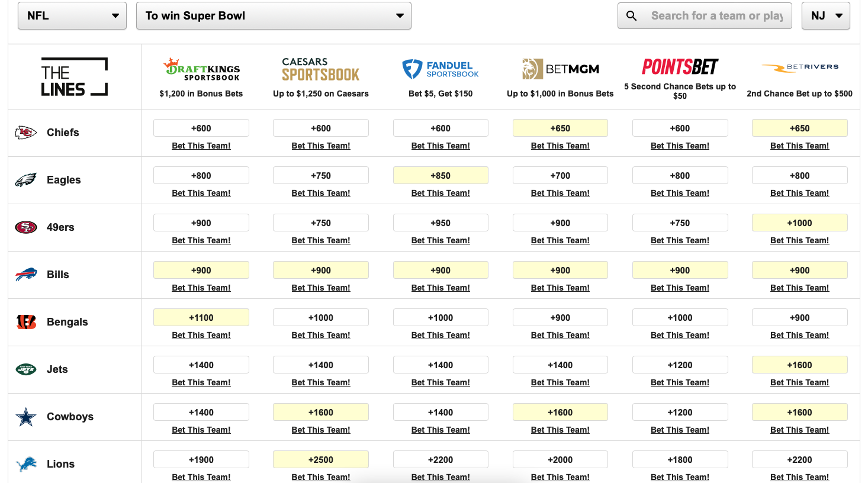Click the Lions team logo
868x483 pixels.
[26, 464]
